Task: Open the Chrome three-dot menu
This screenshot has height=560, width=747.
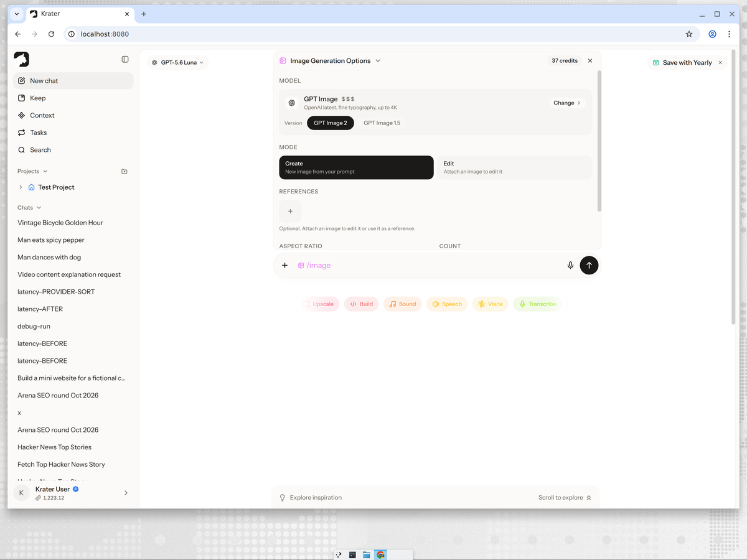Action: (729, 34)
